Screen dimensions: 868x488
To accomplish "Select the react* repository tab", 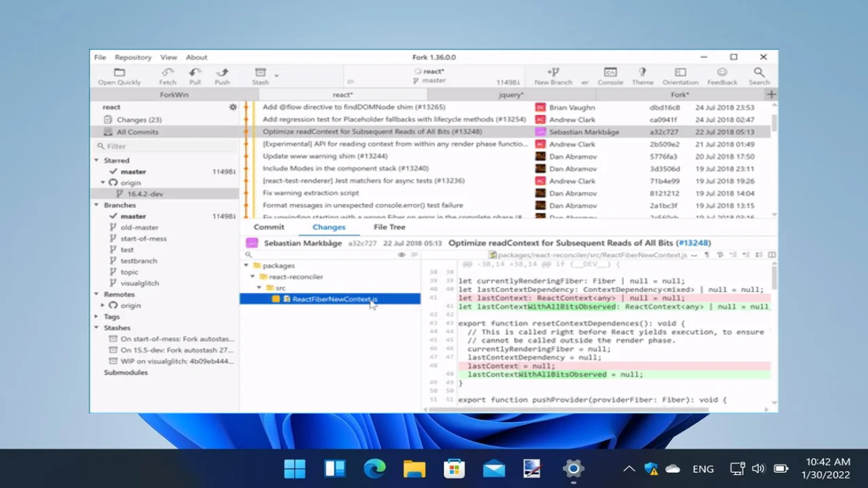I will (342, 95).
